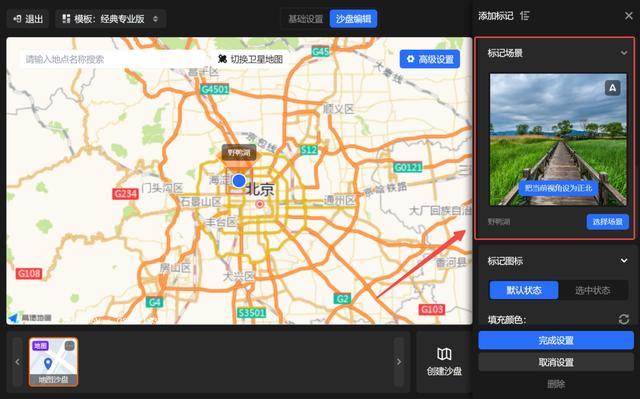Click the G103 road label on map
640x399 pixels.
pyautogui.click(x=432, y=309)
